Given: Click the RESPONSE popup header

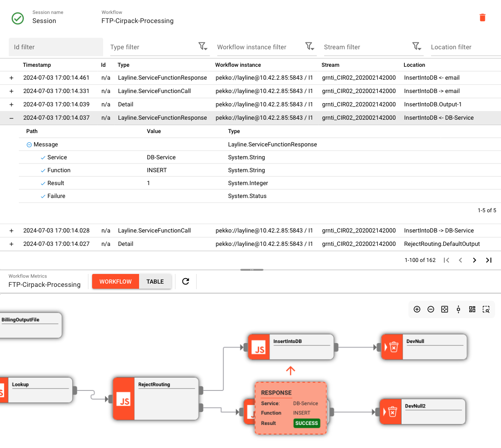Looking at the screenshot, I should 276,393.
